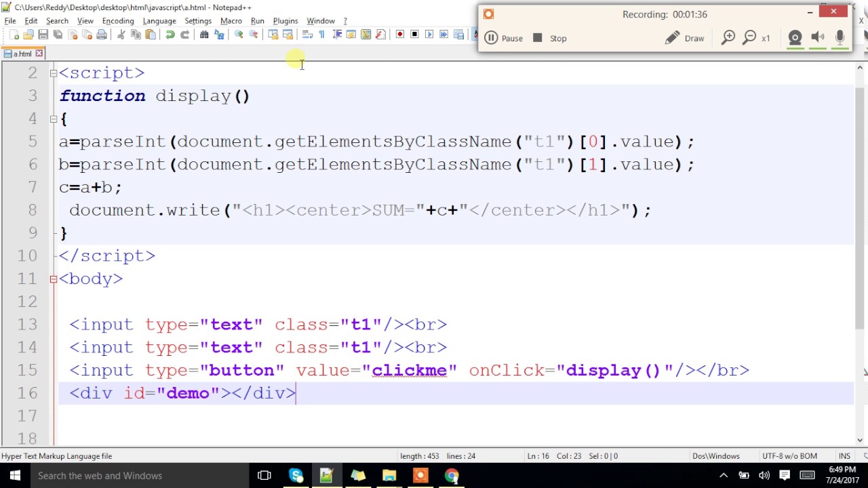Click the Save All toolbar icon
The image size is (868, 488).
coord(58,35)
